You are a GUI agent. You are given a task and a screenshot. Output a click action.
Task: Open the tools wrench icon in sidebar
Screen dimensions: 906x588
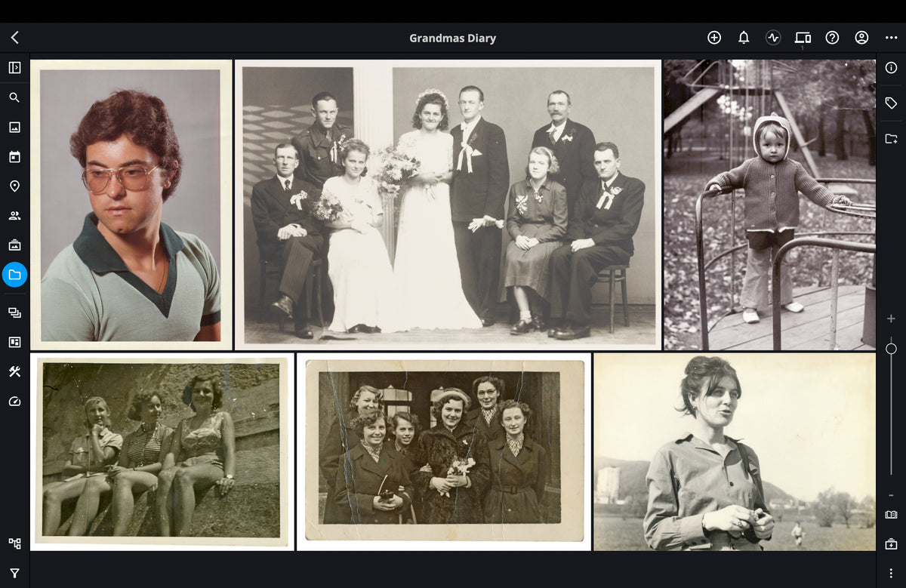[x=14, y=371]
